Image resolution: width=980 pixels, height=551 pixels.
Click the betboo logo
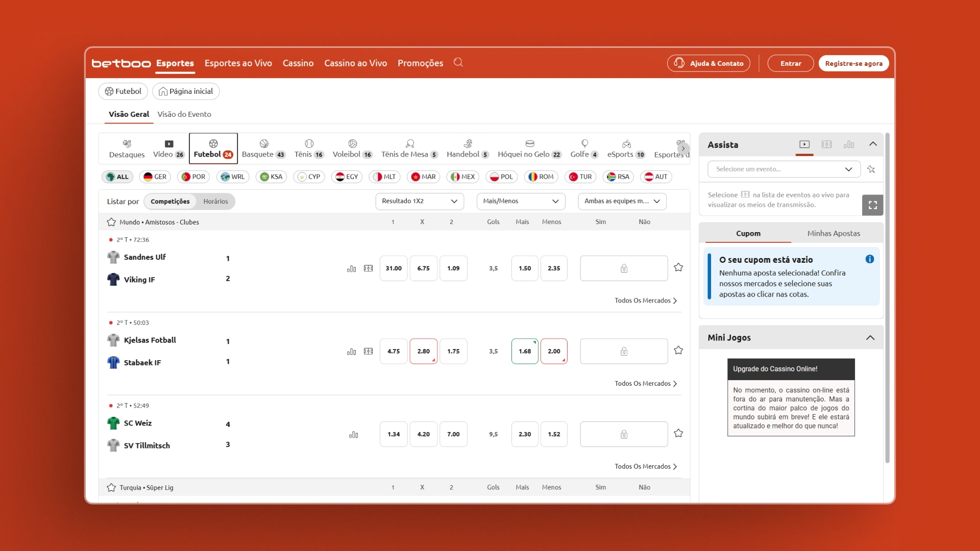click(x=121, y=63)
